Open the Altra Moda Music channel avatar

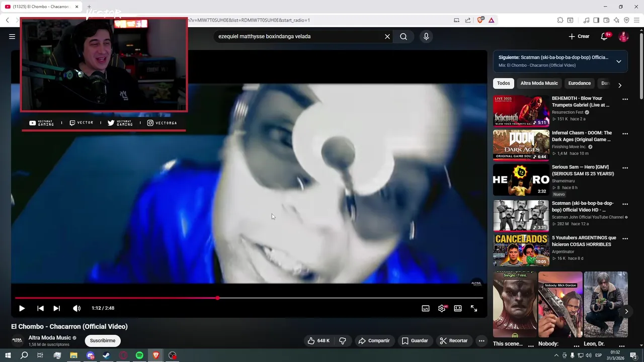tap(18, 340)
